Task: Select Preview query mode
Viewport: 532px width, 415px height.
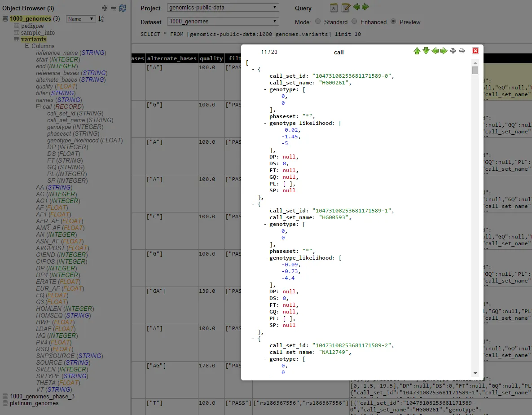Action: (393, 22)
